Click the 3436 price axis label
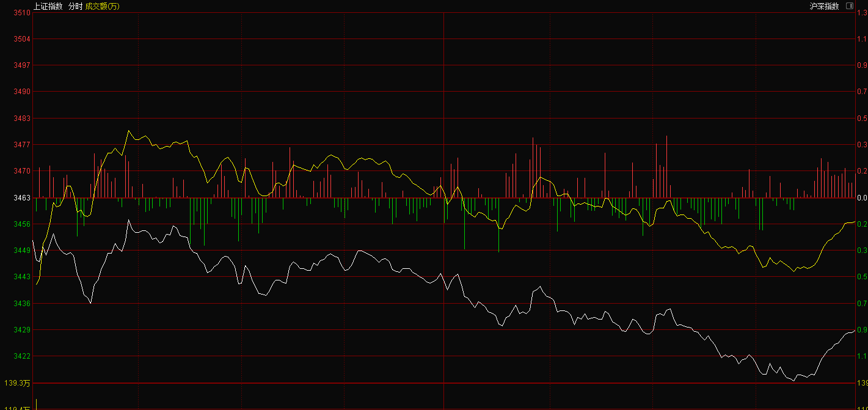This screenshot has width=868, height=410. tap(22, 304)
